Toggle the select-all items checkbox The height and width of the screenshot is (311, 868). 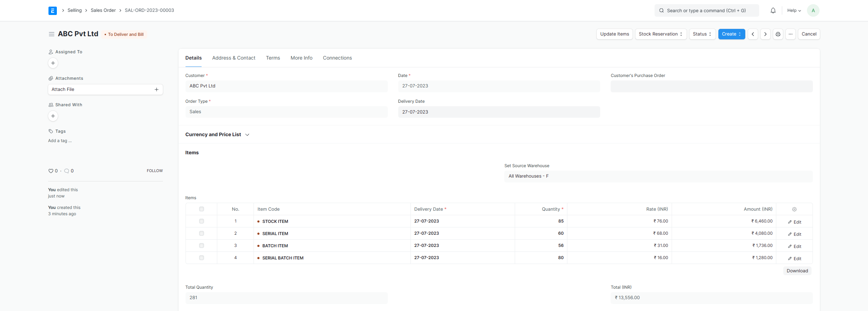[202, 209]
